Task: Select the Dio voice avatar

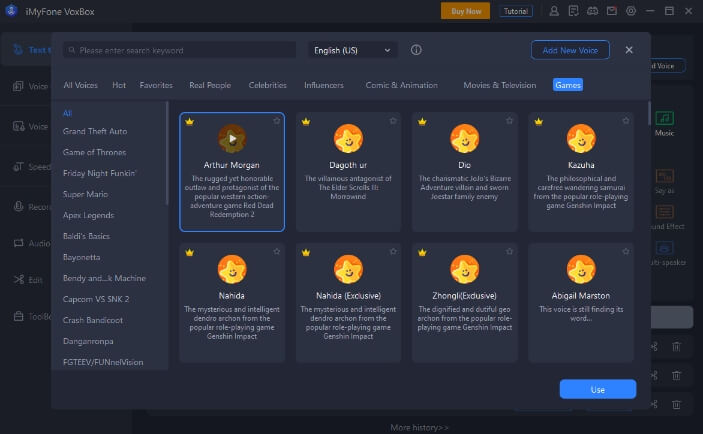Action: (x=464, y=139)
